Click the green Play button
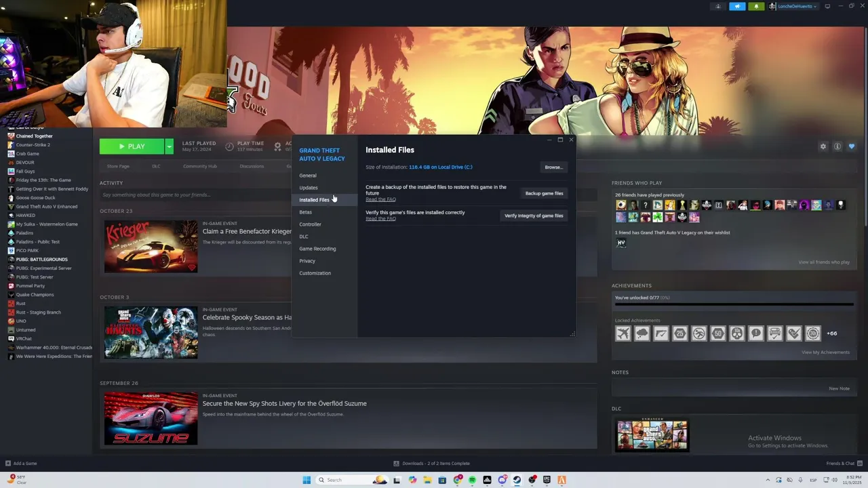Viewport: 868px width, 488px height. pos(132,146)
